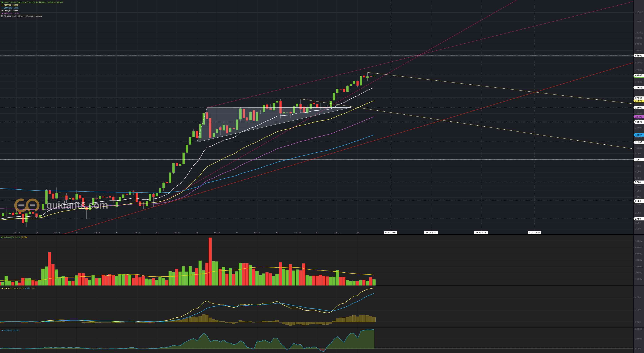Click the purple 18,795 price tag on the scale

click(x=638, y=117)
